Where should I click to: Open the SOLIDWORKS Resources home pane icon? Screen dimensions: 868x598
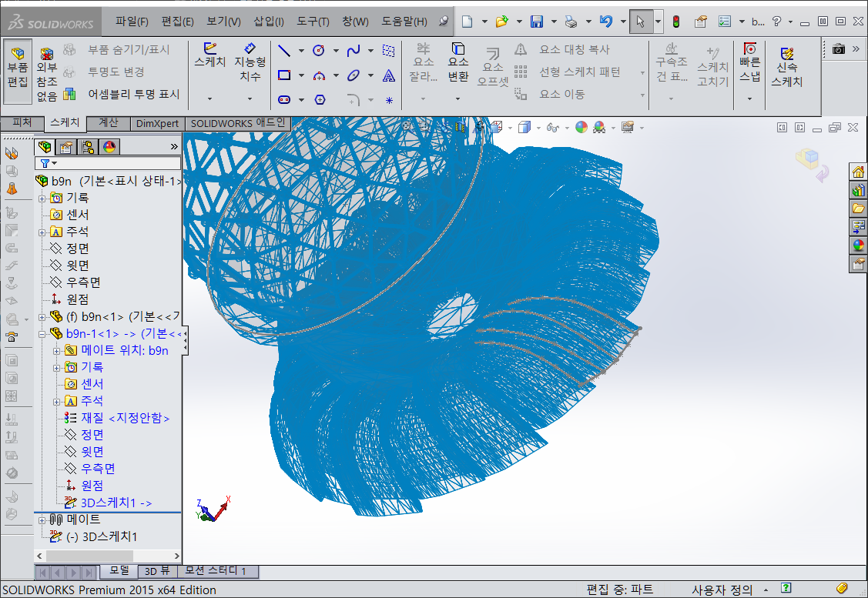click(858, 172)
